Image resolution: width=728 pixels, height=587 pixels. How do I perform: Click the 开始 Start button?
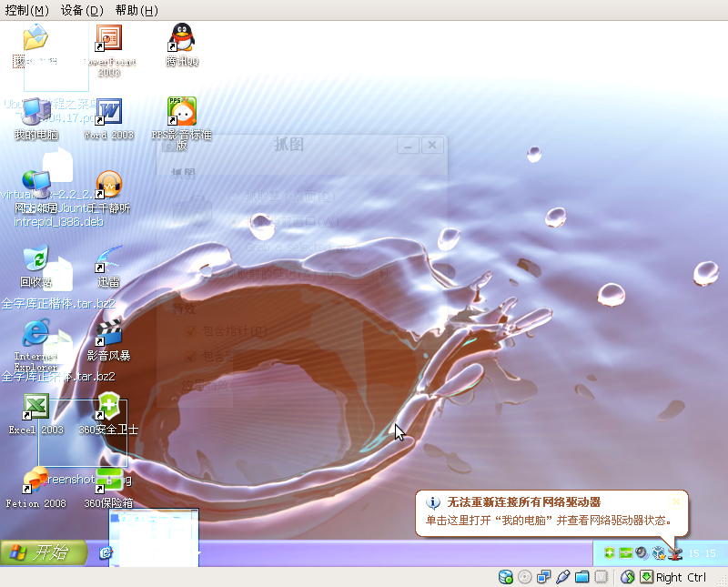point(43,552)
